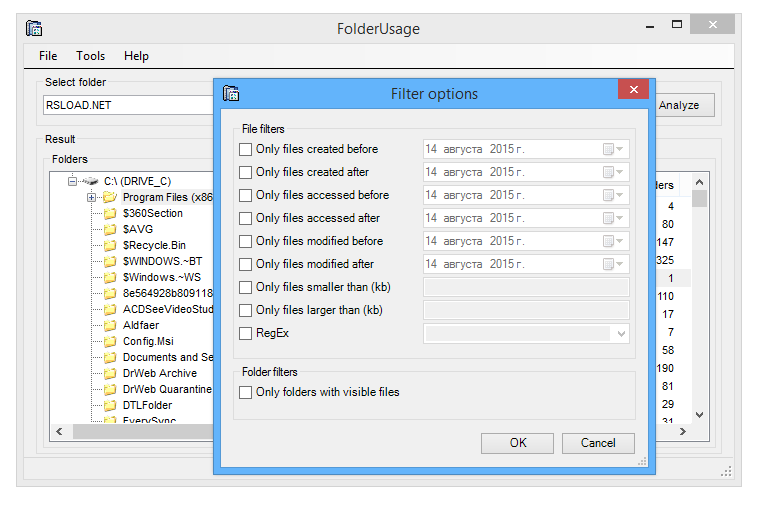Maximize the FolderUsage window

pyautogui.click(x=677, y=24)
